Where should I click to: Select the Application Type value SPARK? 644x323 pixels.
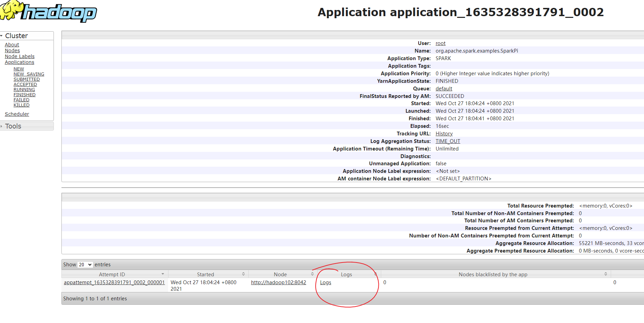[x=443, y=58]
